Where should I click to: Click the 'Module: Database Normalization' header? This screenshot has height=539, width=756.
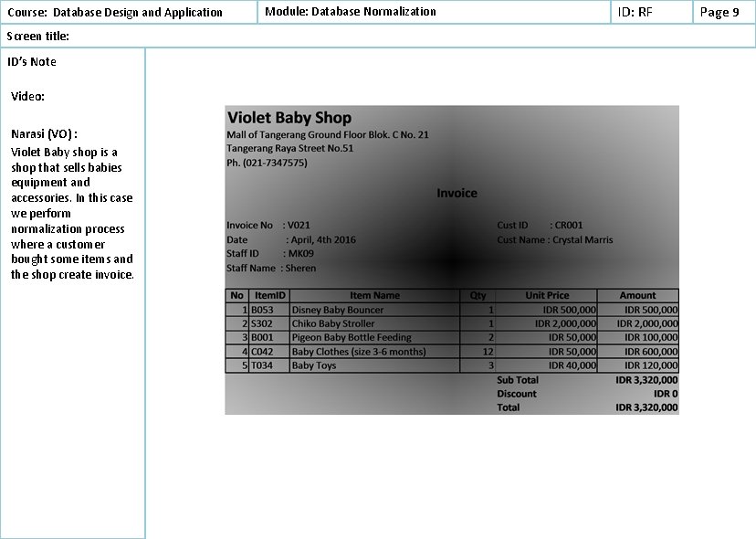point(351,12)
